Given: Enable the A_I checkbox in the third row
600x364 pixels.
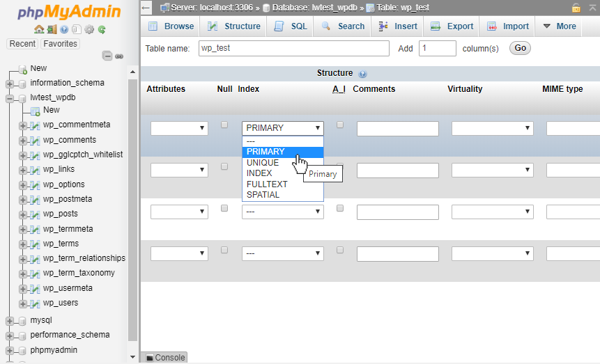Looking at the screenshot, I should [340, 208].
